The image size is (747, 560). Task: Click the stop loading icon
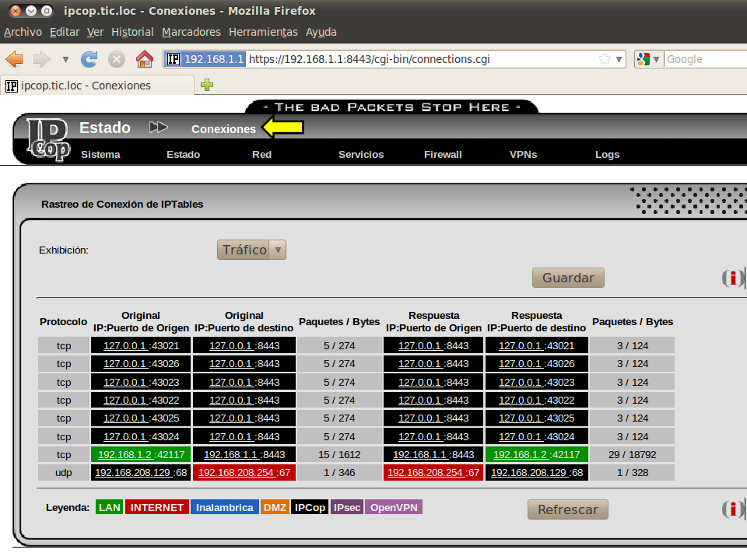coord(117,59)
